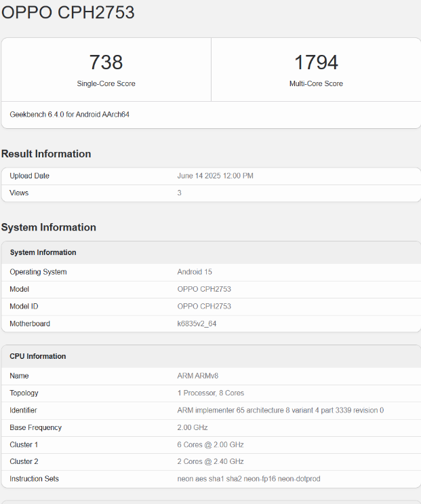Select the 2 Cores @ 2.40 GHz value
Image resolution: width=421 pixels, height=504 pixels.
tap(210, 461)
